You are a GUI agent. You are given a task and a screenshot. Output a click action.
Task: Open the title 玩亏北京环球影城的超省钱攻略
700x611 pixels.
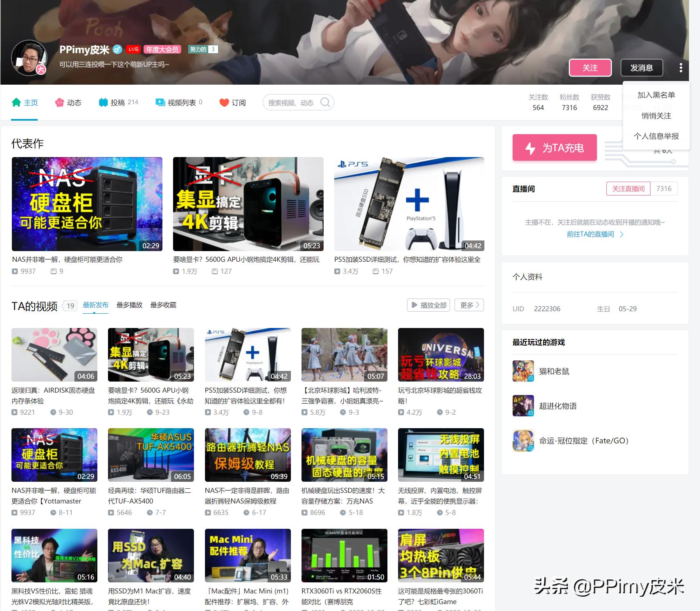(x=440, y=396)
